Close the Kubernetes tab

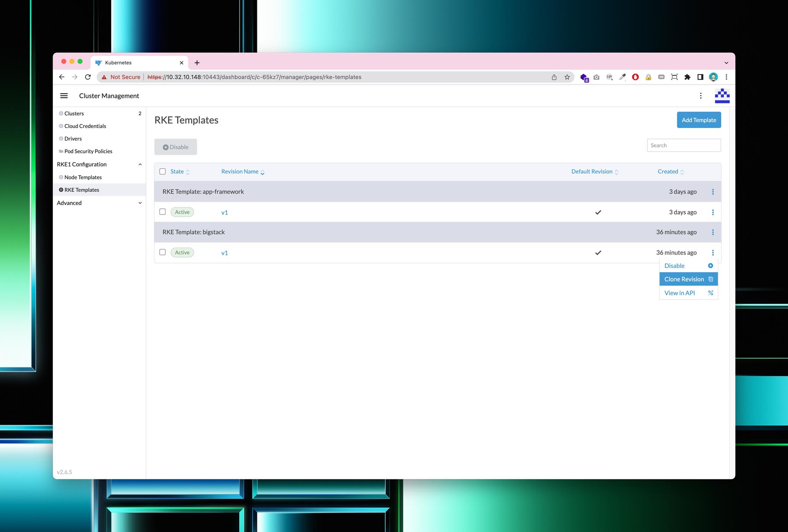click(x=181, y=63)
